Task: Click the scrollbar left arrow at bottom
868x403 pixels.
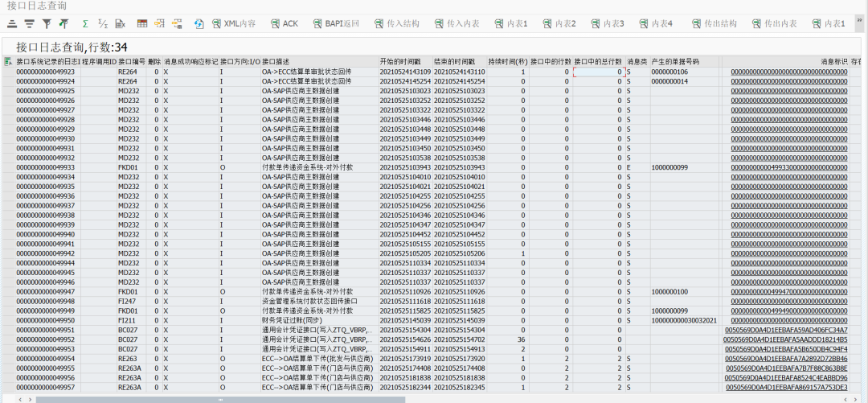Action: click(x=21, y=399)
